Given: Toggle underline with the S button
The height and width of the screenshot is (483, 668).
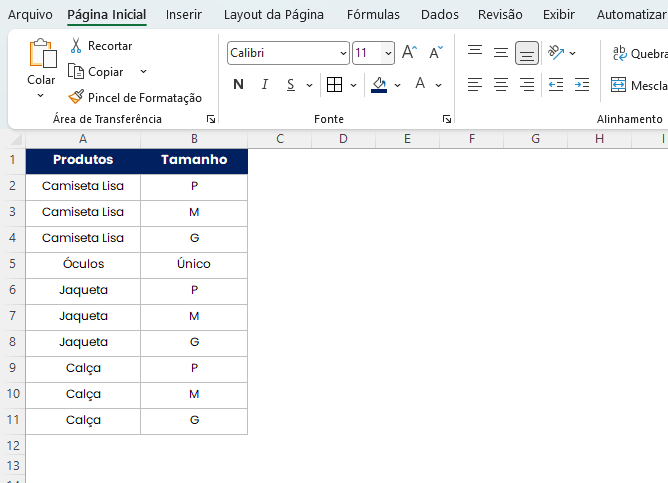Looking at the screenshot, I should point(291,84).
